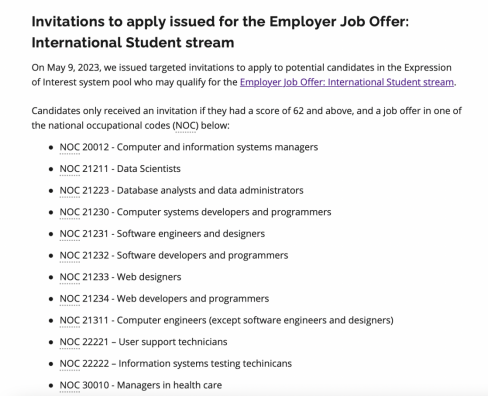Click NOC abbreviation before 22221

(70, 342)
